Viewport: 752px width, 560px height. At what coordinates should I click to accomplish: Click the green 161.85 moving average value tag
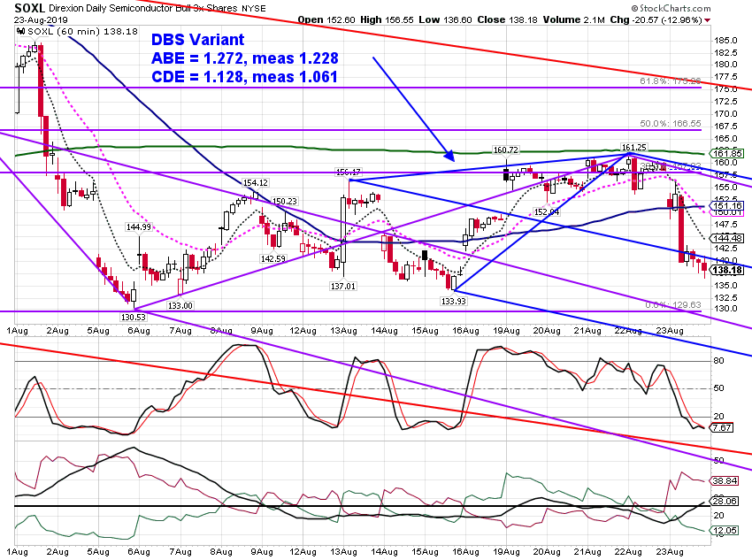coord(727,153)
